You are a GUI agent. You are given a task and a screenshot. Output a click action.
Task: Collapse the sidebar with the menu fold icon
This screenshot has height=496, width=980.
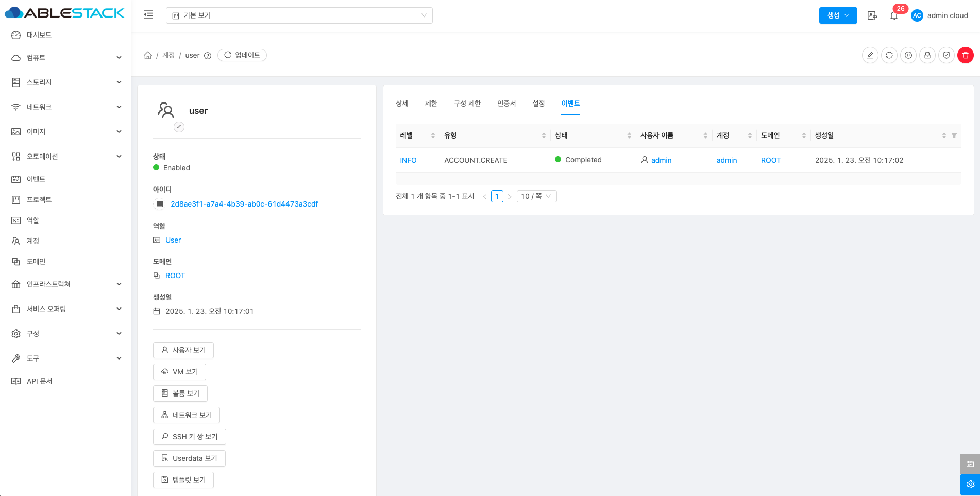point(148,15)
